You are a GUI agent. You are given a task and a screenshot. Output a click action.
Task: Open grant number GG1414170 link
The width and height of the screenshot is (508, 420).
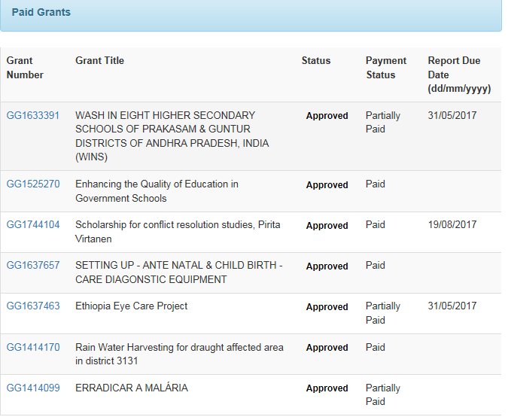pos(33,347)
